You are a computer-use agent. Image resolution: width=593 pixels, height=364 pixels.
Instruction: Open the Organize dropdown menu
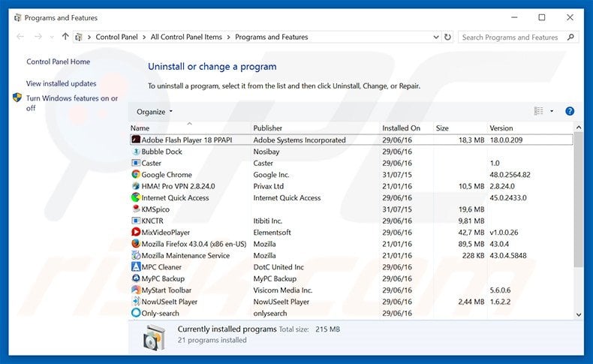pyautogui.click(x=155, y=112)
